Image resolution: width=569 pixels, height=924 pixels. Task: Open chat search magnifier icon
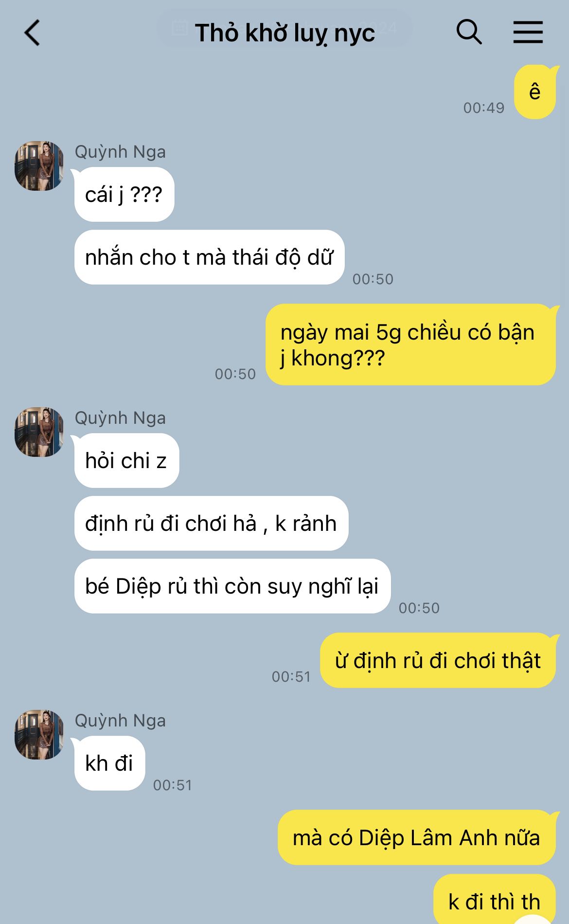coord(469,33)
